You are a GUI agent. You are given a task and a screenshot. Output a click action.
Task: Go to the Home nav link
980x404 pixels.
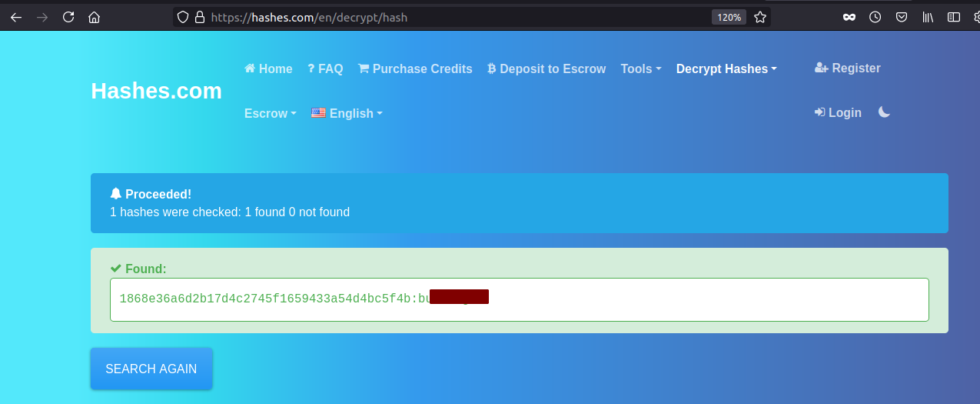[268, 68]
